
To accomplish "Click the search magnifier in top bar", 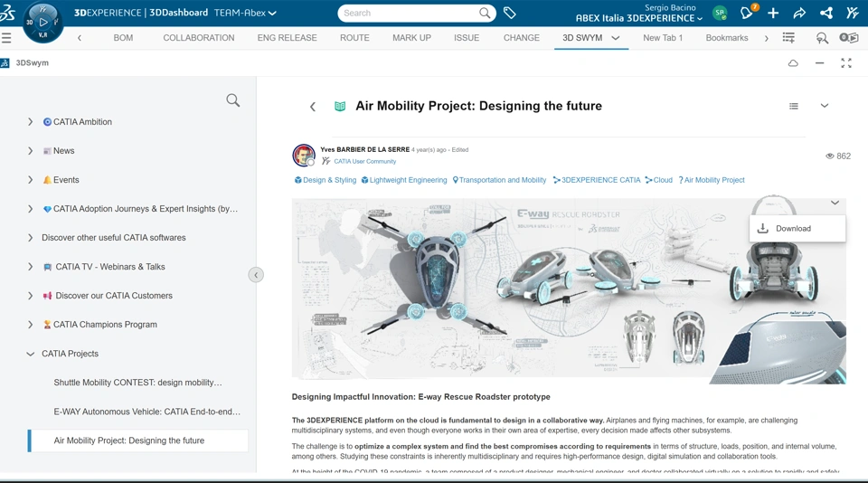I will tap(485, 13).
